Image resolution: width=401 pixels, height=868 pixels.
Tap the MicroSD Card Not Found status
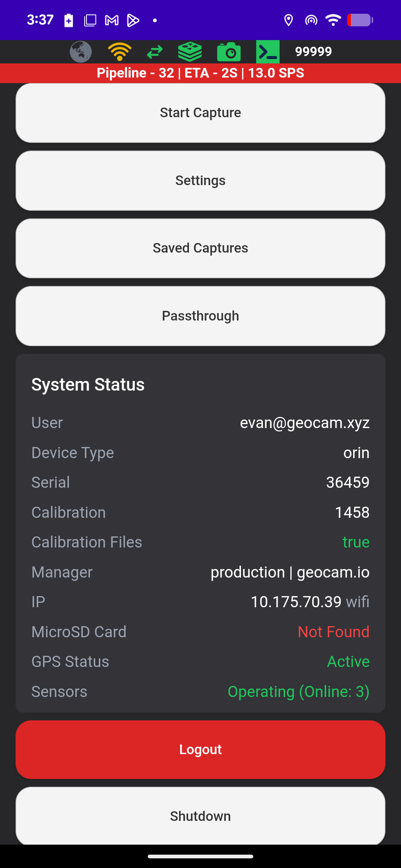point(333,632)
